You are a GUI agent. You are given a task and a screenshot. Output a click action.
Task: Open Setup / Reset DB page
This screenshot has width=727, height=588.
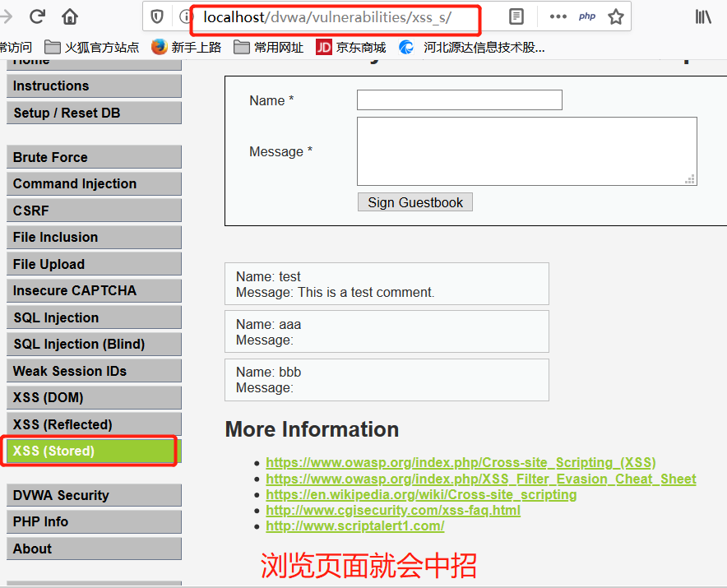94,113
